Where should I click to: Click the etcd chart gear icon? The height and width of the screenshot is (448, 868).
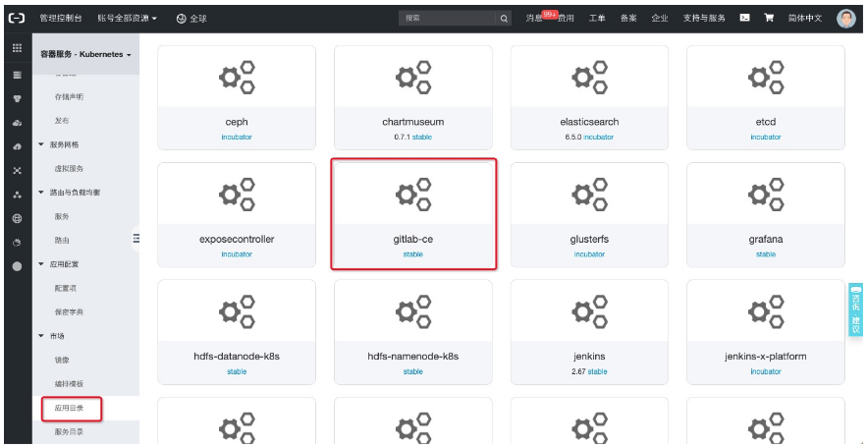coord(766,77)
